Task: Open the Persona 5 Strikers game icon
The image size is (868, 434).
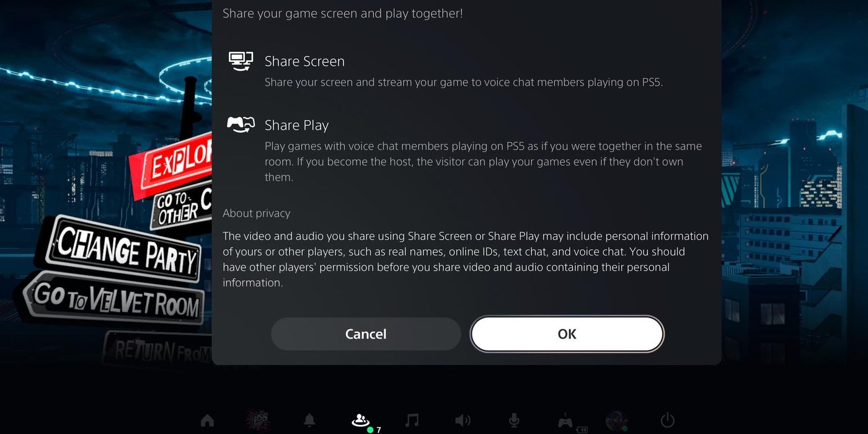Action: 257,420
